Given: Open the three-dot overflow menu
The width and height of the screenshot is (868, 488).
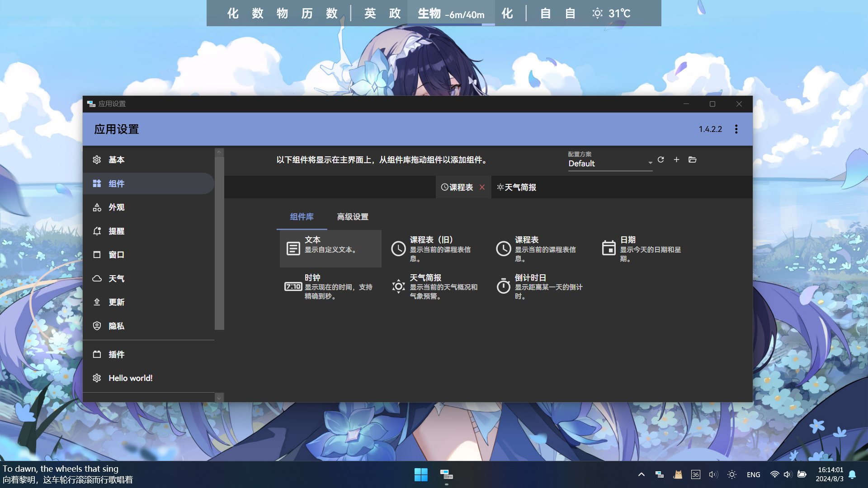Looking at the screenshot, I should tap(736, 129).
